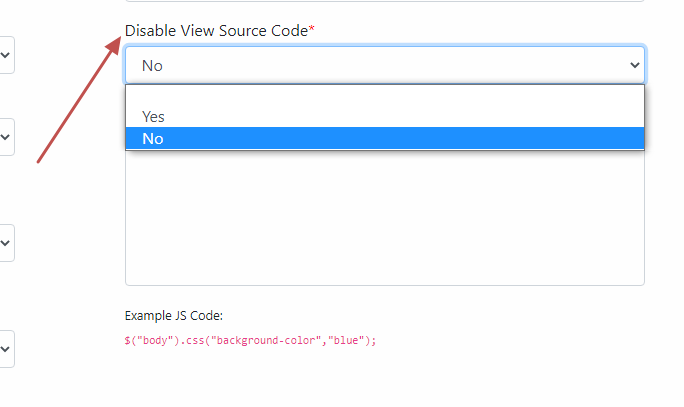The image size is (684, 407).
Task: Click the Example JS Code label
Action: 174,315
